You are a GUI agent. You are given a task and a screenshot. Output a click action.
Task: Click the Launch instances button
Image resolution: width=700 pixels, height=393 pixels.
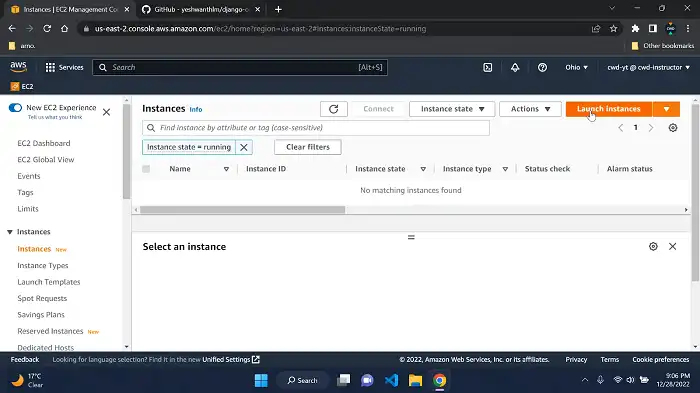[609, 109]
